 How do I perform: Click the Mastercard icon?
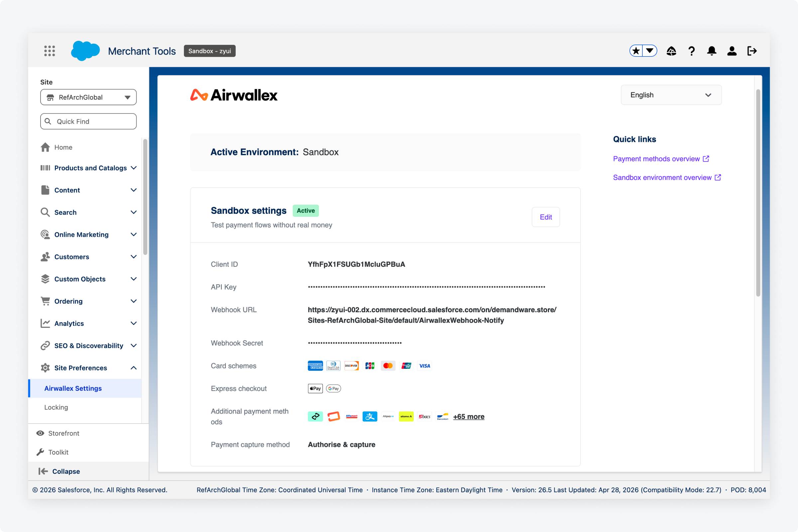388,366
